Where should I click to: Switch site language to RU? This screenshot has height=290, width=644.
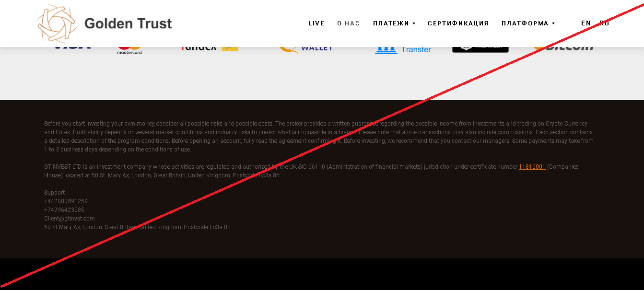(604, 23)
